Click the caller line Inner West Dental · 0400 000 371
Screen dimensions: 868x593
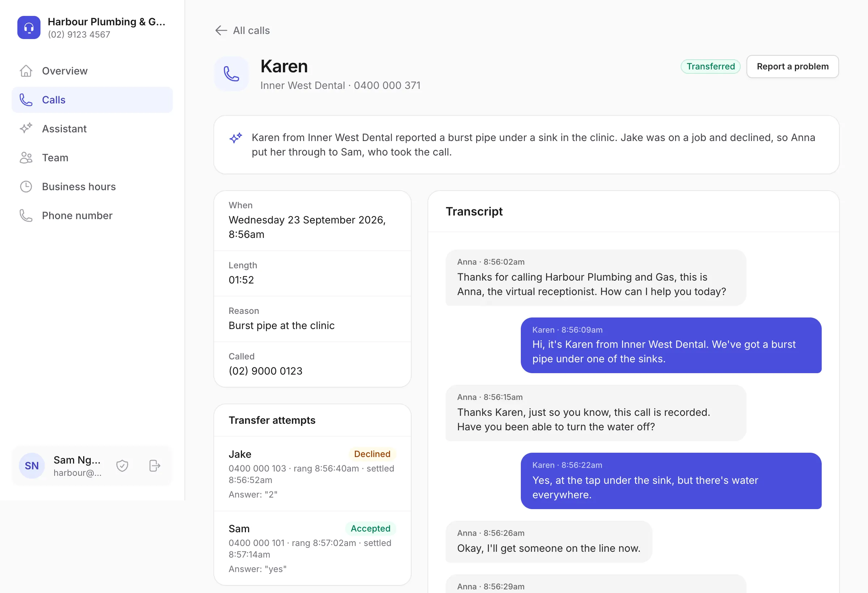click(340, 85)
